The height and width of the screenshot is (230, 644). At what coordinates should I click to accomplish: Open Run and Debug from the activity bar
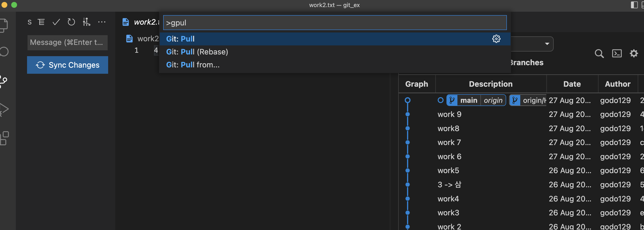4,109
